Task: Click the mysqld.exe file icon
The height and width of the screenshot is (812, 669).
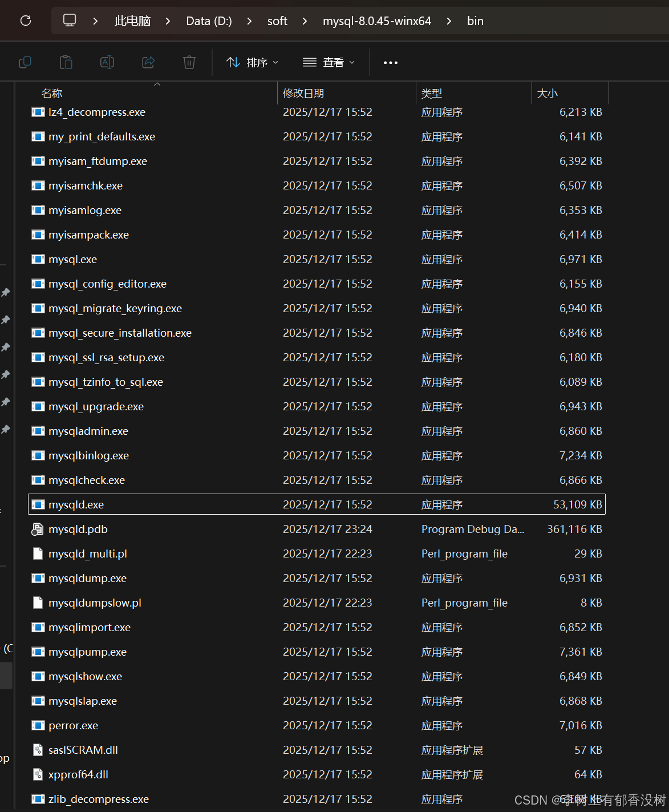Action: (x=38, y=504)
